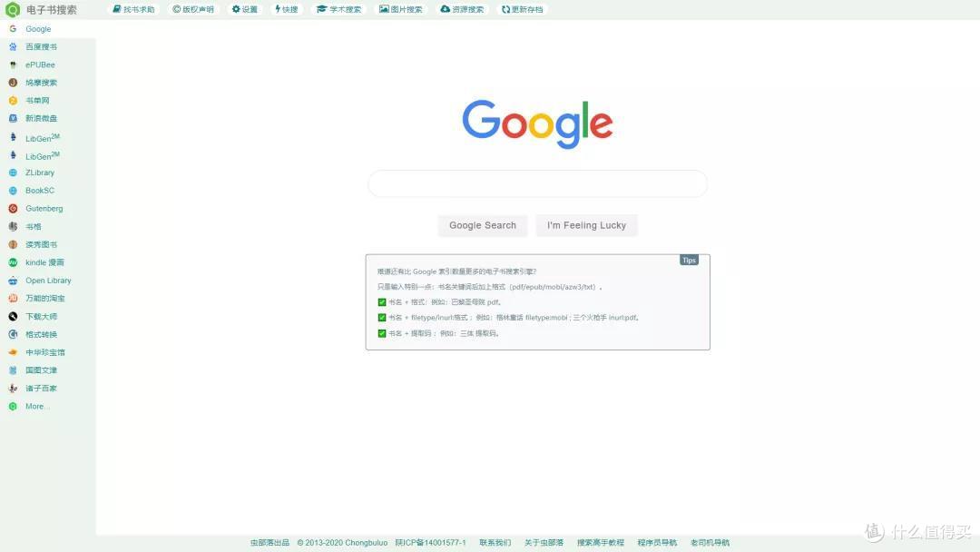Click tip line '书名 + filetype/inurl:格式'
This screenshot has height=552, width=980.
[508, 318]
